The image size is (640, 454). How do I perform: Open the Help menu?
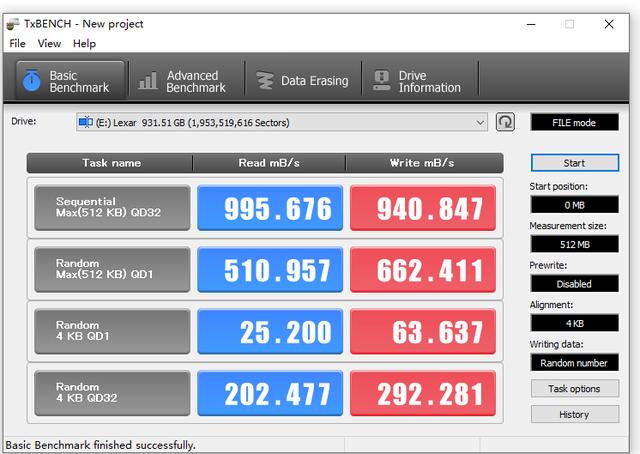click(84, 43)
